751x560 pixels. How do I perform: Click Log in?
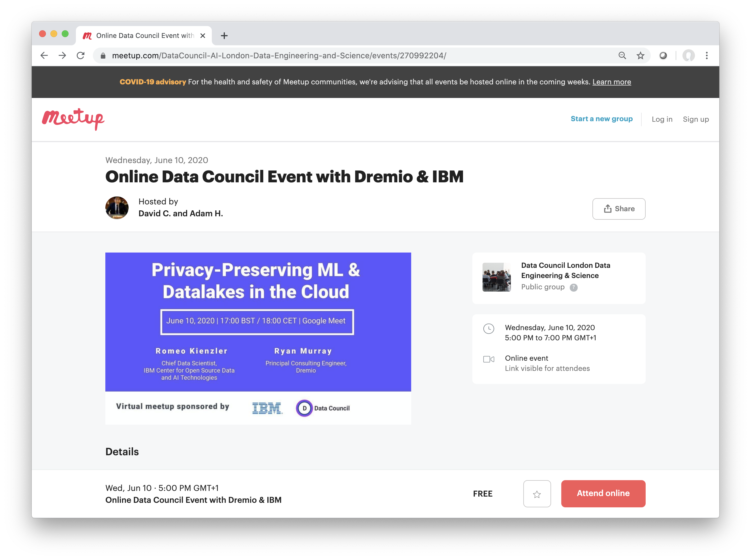pyautogui.click(x=662, y=119)
